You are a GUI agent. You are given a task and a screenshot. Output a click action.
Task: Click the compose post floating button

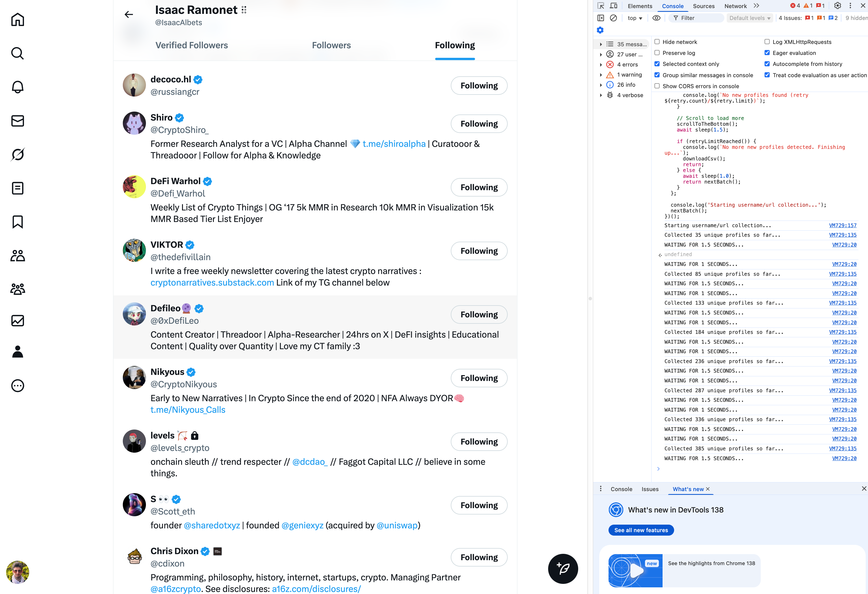pos(563,569)
